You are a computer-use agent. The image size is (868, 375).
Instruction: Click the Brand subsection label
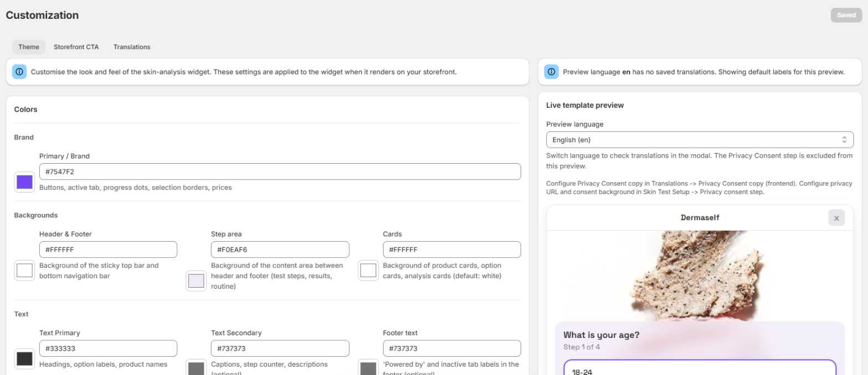[x=24, y=137]
